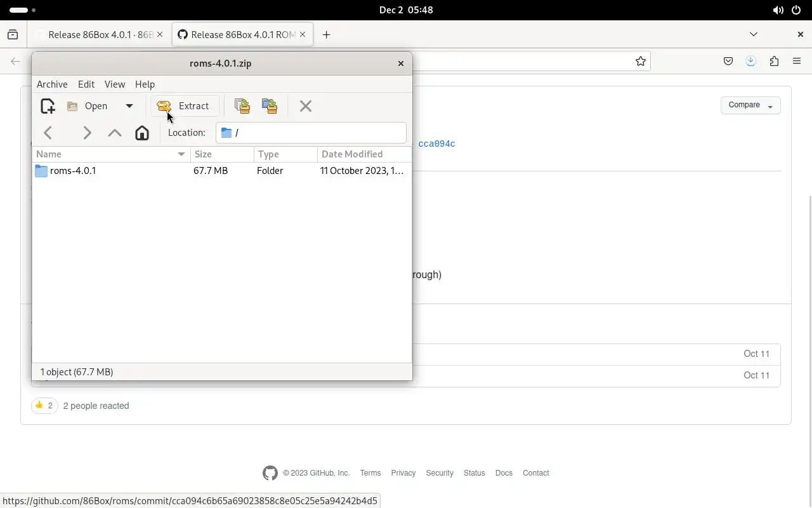Viewport: 812px width, 508px height.
Task: Open Firefox View icon
Action: pyautogui.click(x=13, y=35)
